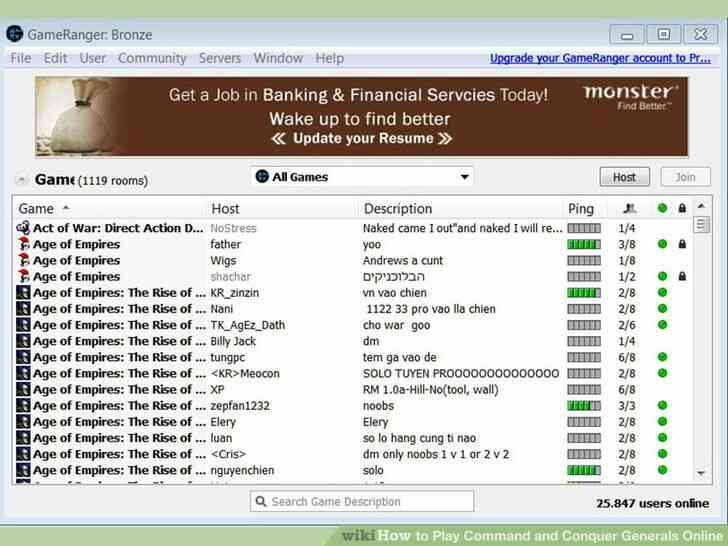Viewport: 728px width, 546px height.
Task: Click Rise of Rome icon in Nani row
Action: coord(23,309)
